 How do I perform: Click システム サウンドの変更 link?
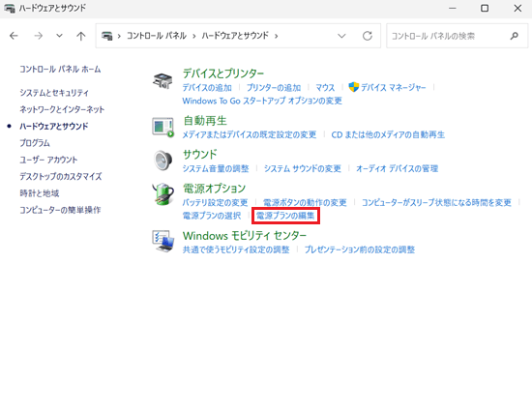tap(303, 168)
